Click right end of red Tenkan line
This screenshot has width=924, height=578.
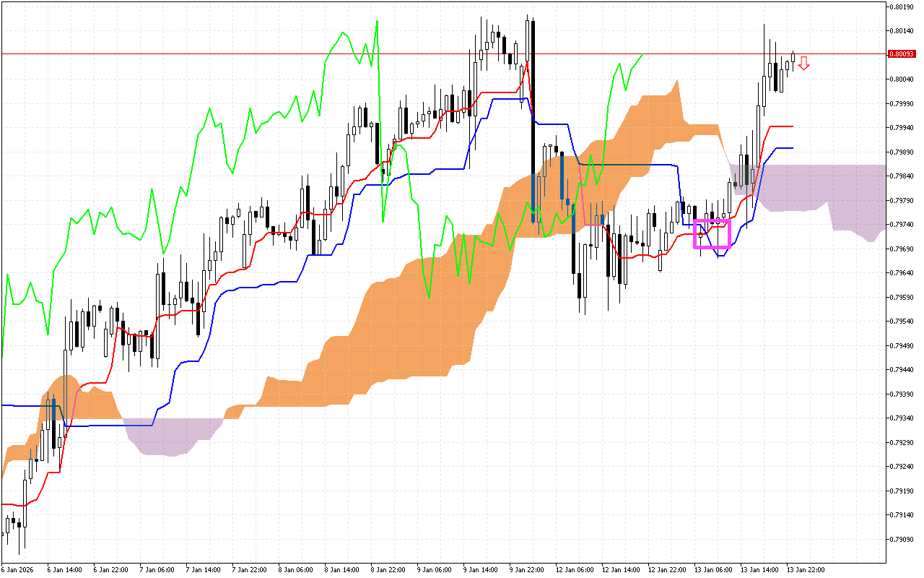pyautogui.click(x=792, y=126)
